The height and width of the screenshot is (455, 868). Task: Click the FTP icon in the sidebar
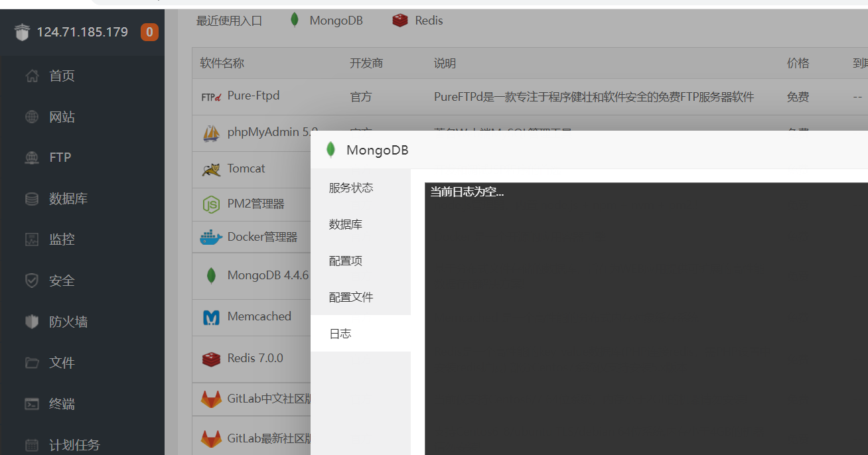click(32, 158)
